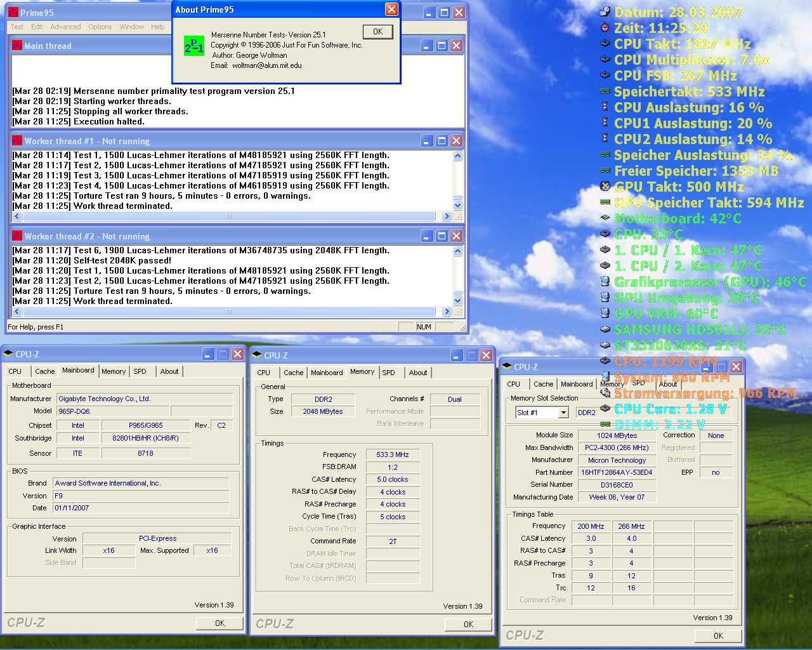The height and width of the screenshot is (650, 812).
Task: Click the email woltman@alum.mit.edu text
Action: click(x=266, y=65)
